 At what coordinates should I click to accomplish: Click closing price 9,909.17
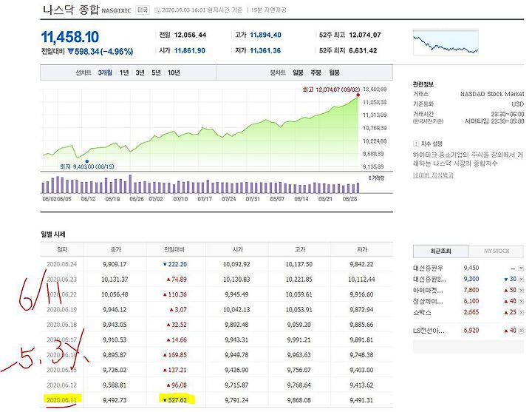[x=115, y=264]
